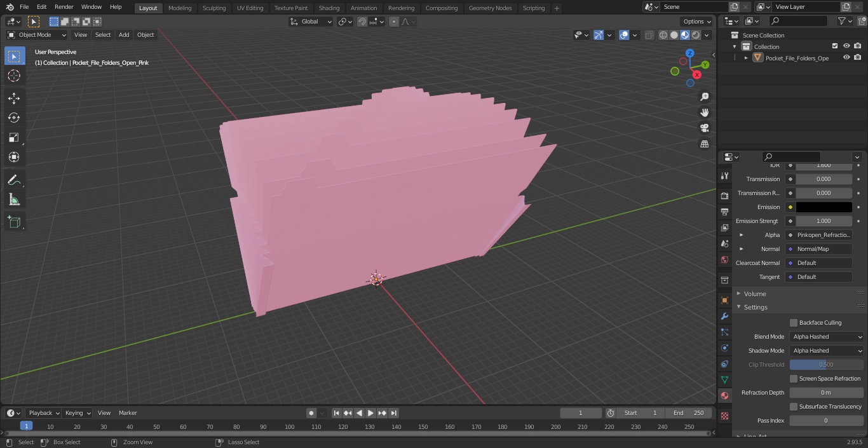This screenshot has height=448, width=868.
Task: Open Tool properties tab icon
Action: 724,176
